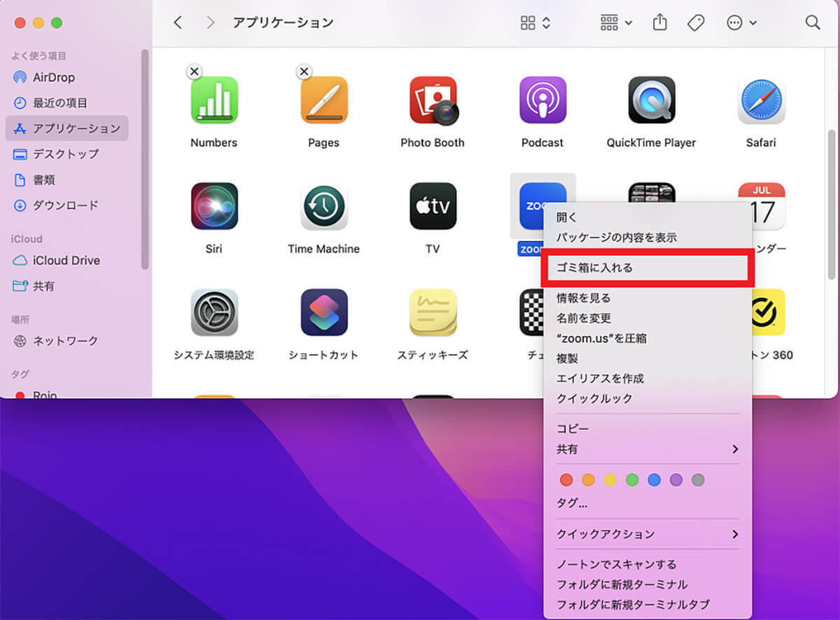Image resolution: width=840 pixels, height=620 pixels.
Task: Select デスクトップ in the sidebar
Action: coord(66,153)
